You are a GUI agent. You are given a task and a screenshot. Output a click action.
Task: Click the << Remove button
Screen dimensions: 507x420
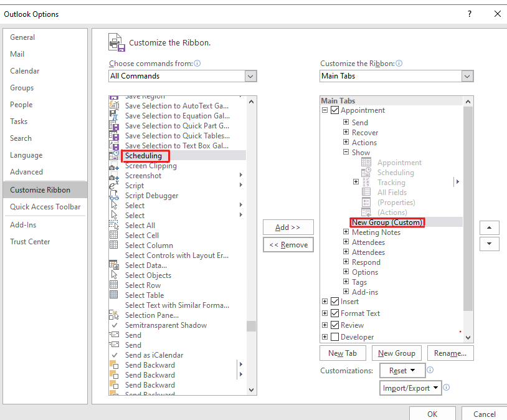click(x=288, y=245)
